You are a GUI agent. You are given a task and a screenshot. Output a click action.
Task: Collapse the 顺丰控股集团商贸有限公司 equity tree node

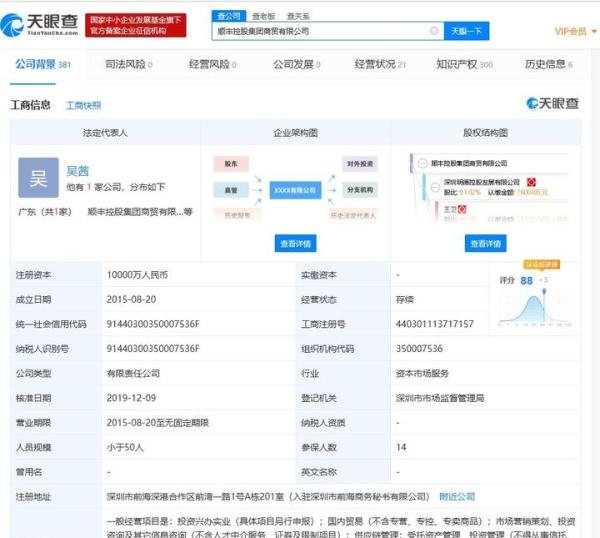click(x=422, y=163)
